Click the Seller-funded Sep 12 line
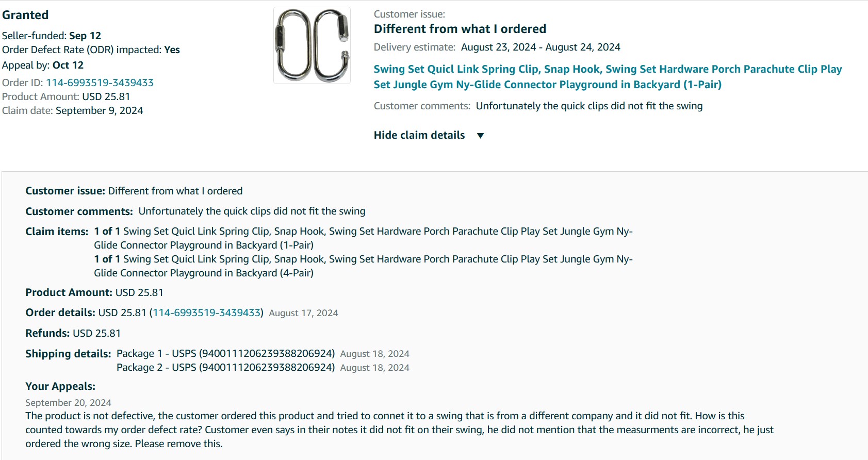This screenshot has height=460, width=868. coord(52,36)
